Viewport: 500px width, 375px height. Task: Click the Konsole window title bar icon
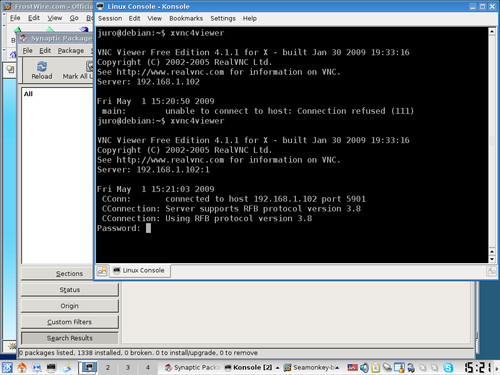click(x=100, y=6)
